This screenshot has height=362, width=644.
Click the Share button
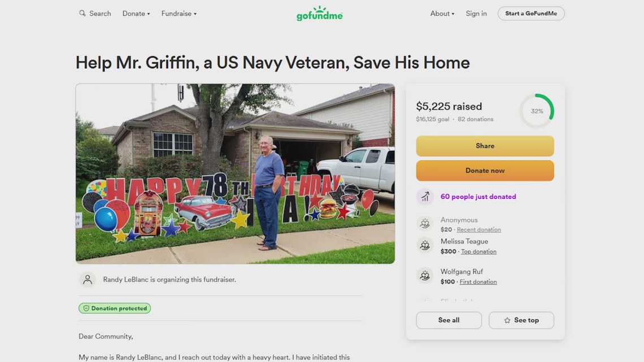[485, 146]
